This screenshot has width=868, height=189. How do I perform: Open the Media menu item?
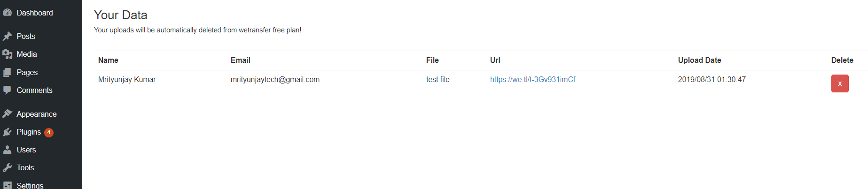point(27,54)
